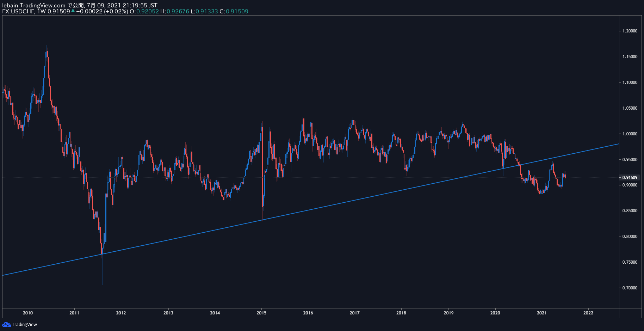Image resolution: width=644 pixels, height=331 pixels.
Task: Click the 1.00000 price scale label
Action: click(630, 134)
